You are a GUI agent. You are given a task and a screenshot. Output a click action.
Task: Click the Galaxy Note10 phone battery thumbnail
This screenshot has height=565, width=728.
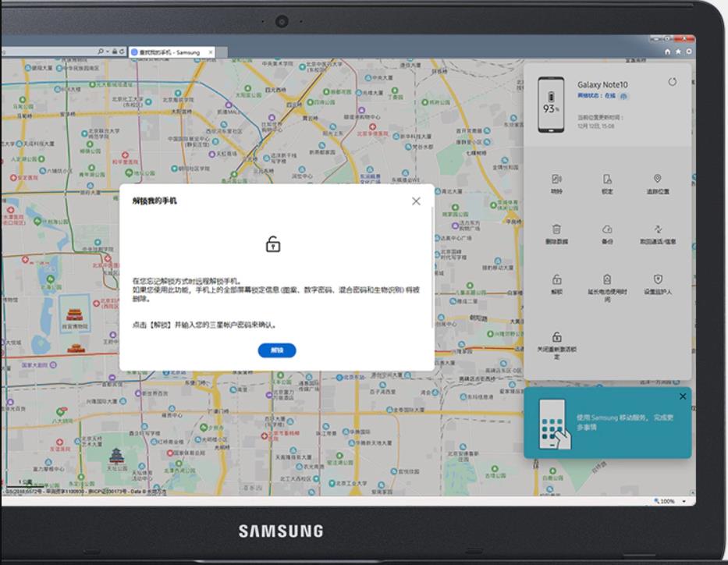point(551,105)
